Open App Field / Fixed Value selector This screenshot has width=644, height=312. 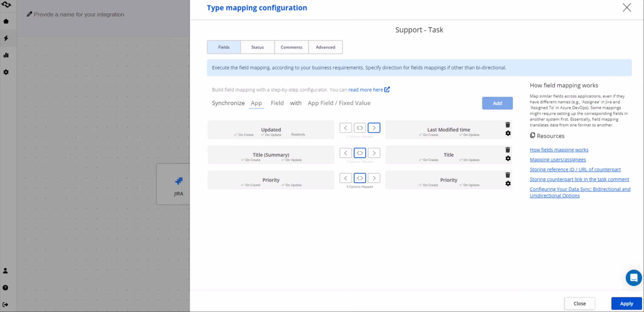pos(339,103)
